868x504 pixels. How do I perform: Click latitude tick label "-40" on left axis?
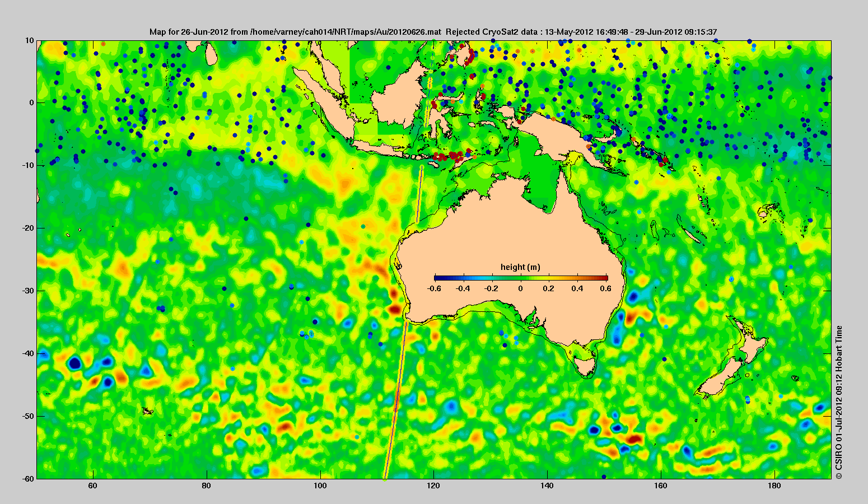tap(28, 354)
